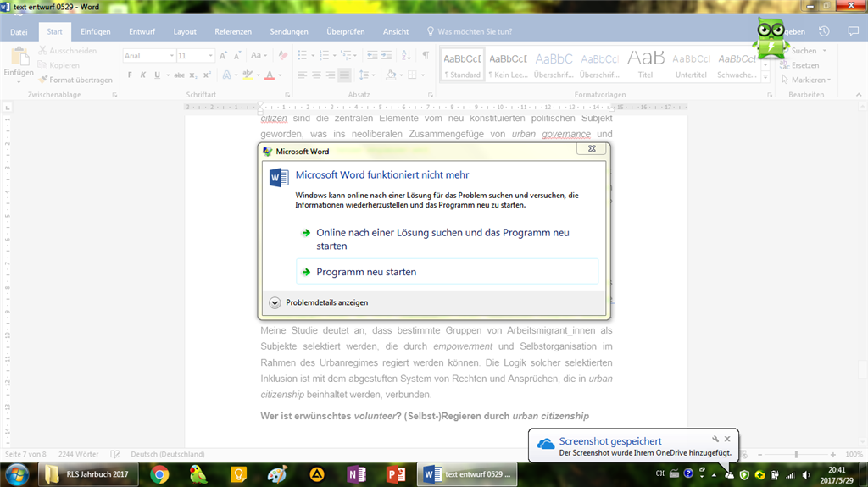The width and height of the screenshot is (868, 487).
Task: Show paragraph marks
Action: [426, 55]
